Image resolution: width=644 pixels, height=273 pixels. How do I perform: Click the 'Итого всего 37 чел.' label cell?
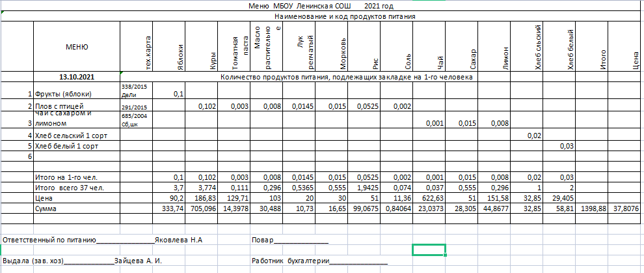click(x=70, y=188)
